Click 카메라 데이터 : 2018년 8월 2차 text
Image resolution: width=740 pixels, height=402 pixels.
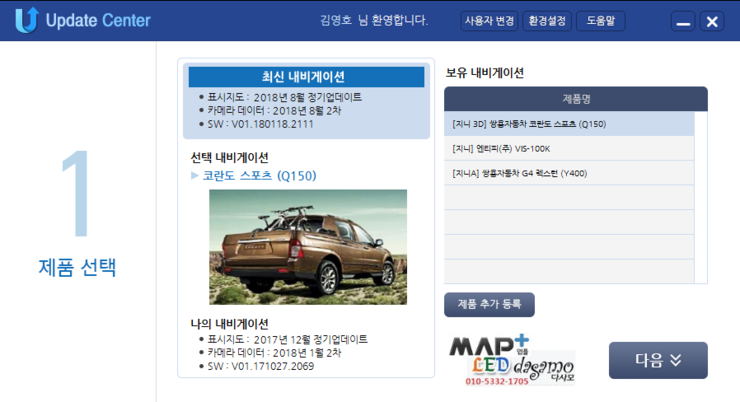274,110
